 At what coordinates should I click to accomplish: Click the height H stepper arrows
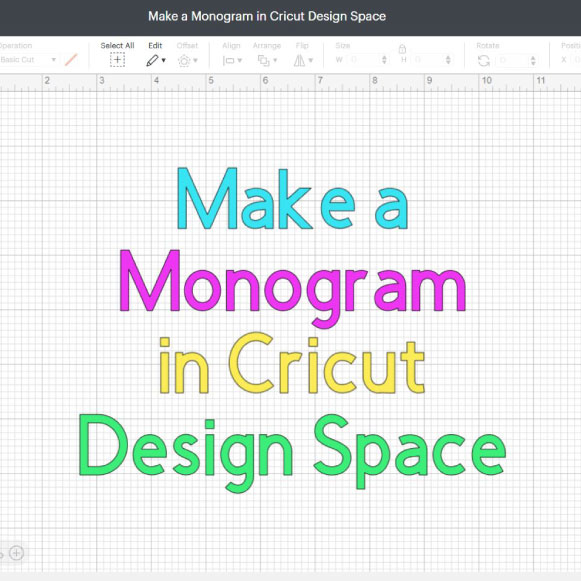pos(448,60)
